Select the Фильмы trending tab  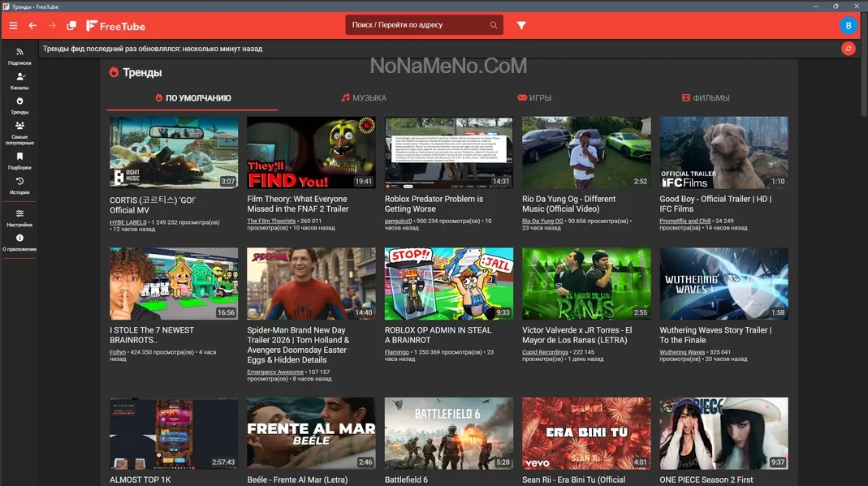(x=706, y=98)
